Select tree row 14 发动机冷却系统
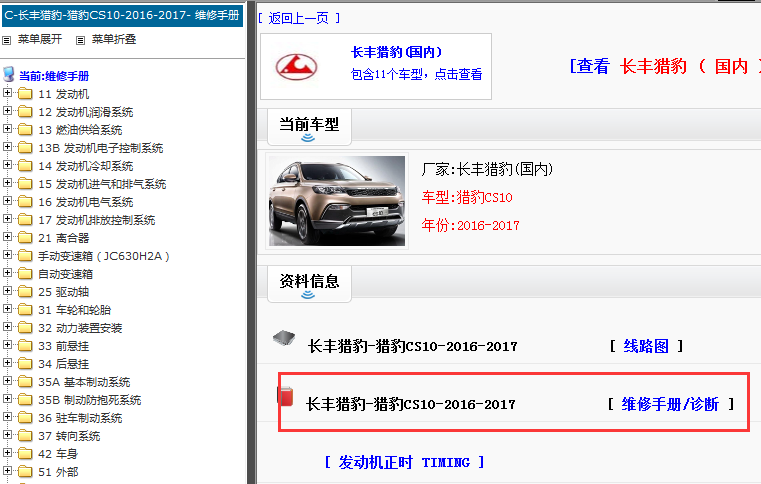The image size is (761, 484). (85, 166)
